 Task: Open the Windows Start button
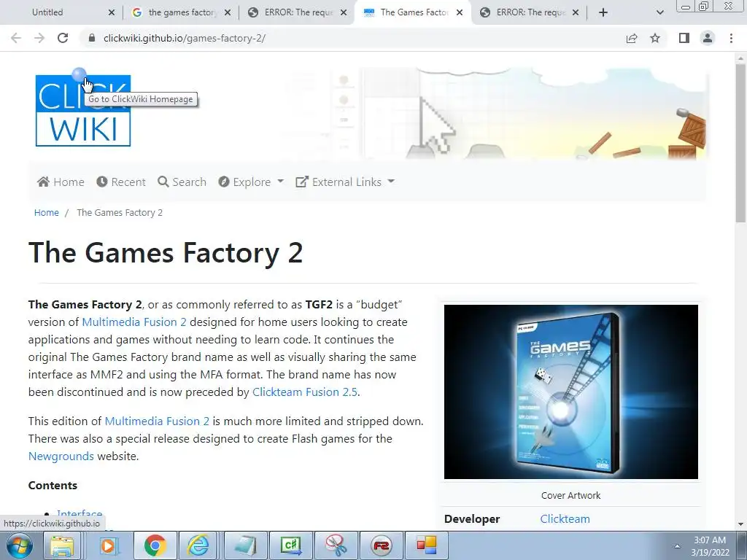coord(20,545)
